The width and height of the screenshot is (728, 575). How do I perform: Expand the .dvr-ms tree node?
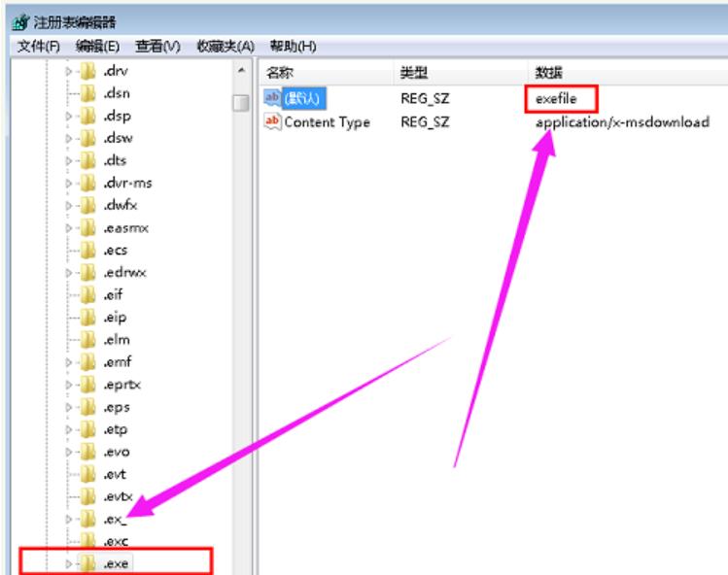point(68,183)
